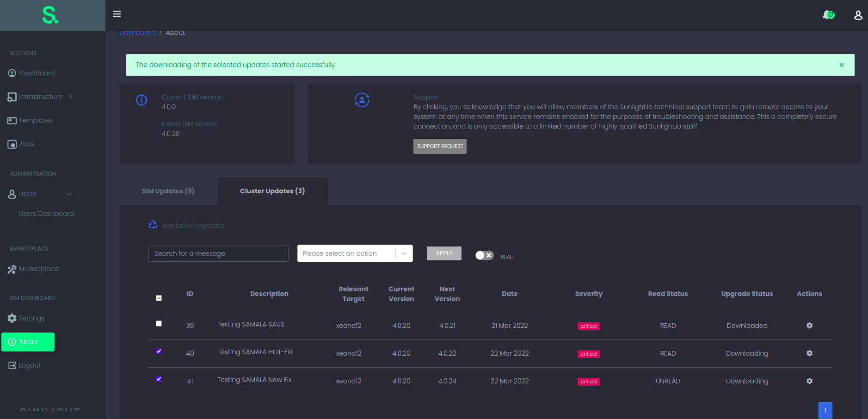Open the user profile icon
Viewport: 868px width, 419px height.
(x=858, y=15)
